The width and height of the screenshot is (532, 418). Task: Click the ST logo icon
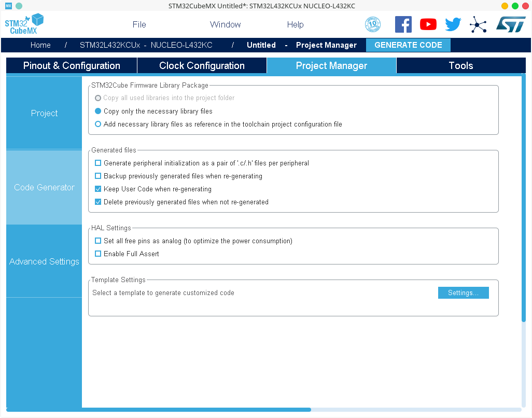[x=510, y=24]
